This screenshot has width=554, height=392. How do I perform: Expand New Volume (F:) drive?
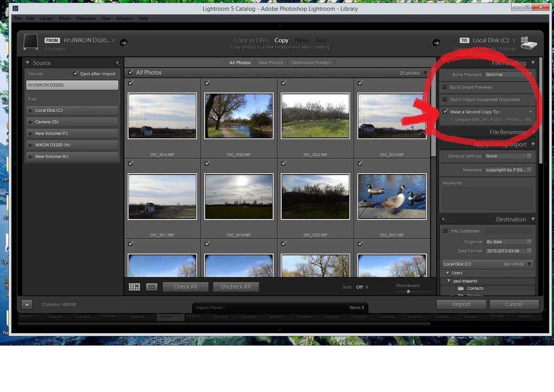click(x=31, y=134)
